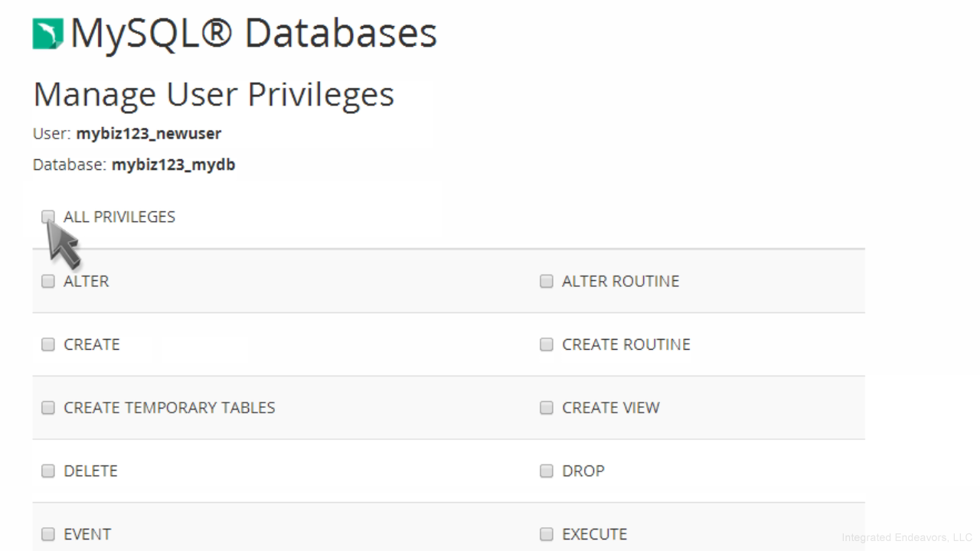Click the 'ALL PRIVILEGES' label text
The image size is (980, 551).
[119, 217]
